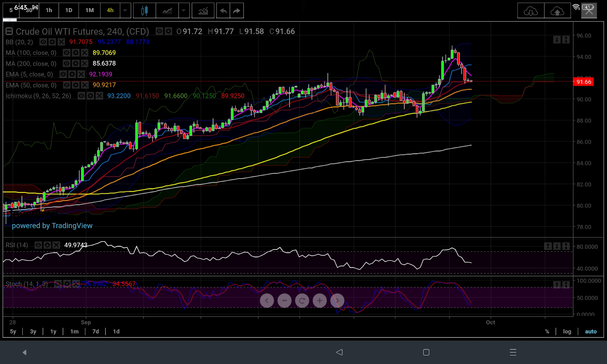This screenshot has width=607, height=364.
Task: Remove the EMA (50, close, 0) indicator
Action: [85, 85]
